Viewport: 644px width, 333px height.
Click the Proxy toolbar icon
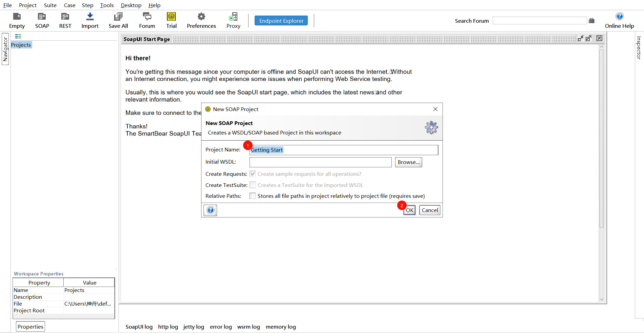(x=233, y=20)
